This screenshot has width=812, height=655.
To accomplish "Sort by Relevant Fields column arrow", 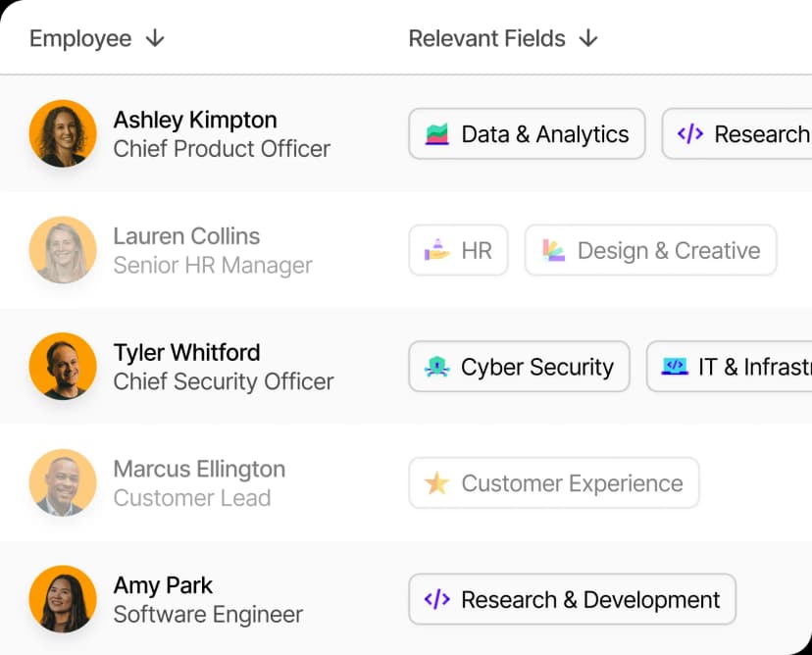I will [x=588, y=39].
